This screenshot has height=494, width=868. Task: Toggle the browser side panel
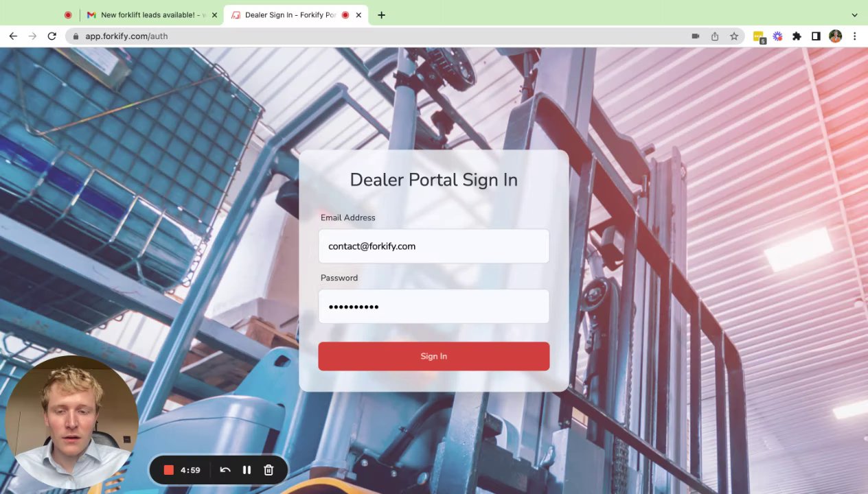[x=816, y=36]
